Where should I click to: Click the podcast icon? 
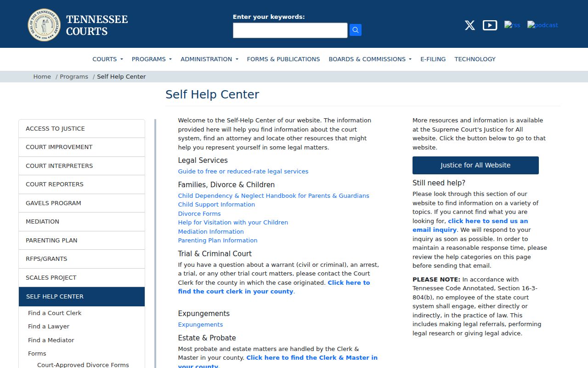pyautogui.click(x=543, y=25)
